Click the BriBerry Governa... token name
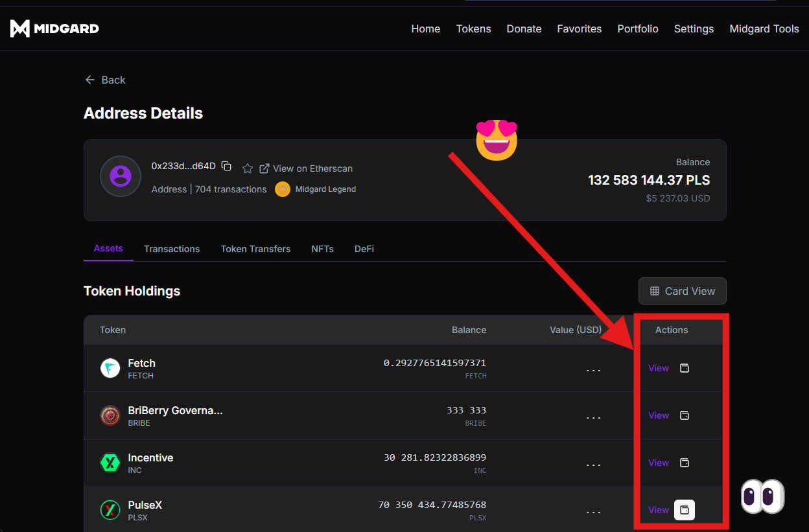The height and width of the screenshot is (532, 809). (x=176, y=410)
